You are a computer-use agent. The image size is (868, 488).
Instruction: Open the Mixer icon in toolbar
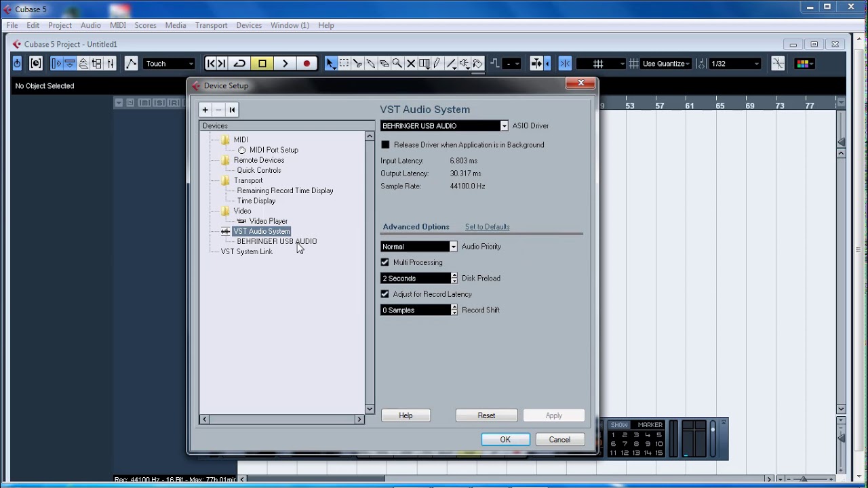click(x=111, y=64)
